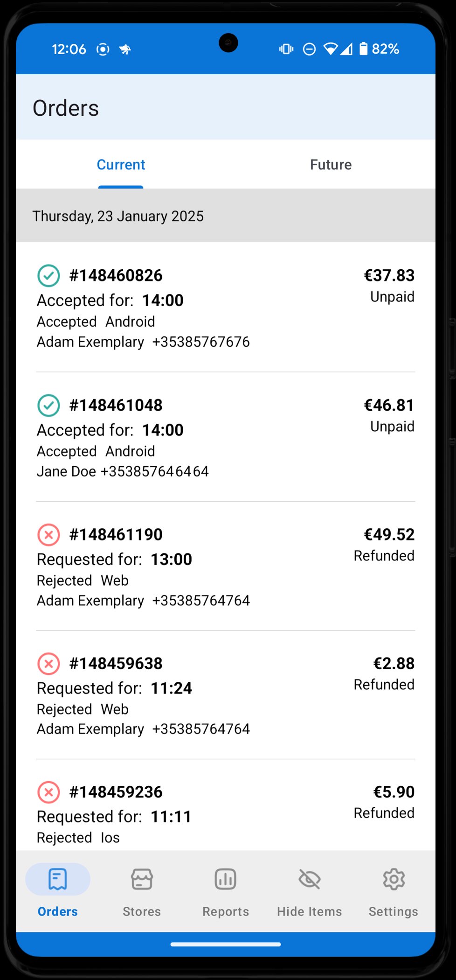The width and height of the screenshot is (456, 980).
Task: Call Adam Exemplary at +35385767676
Action: (x=201, y=342)
